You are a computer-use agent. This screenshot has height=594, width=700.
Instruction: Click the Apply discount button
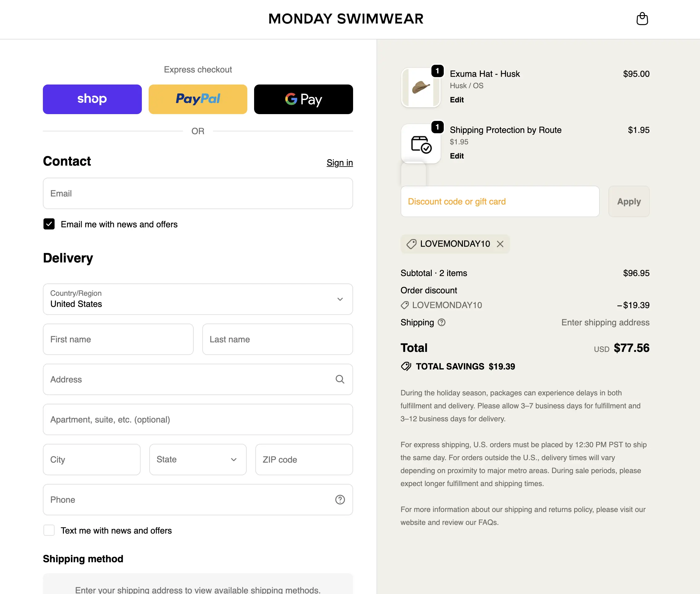[x=629, y=201]
